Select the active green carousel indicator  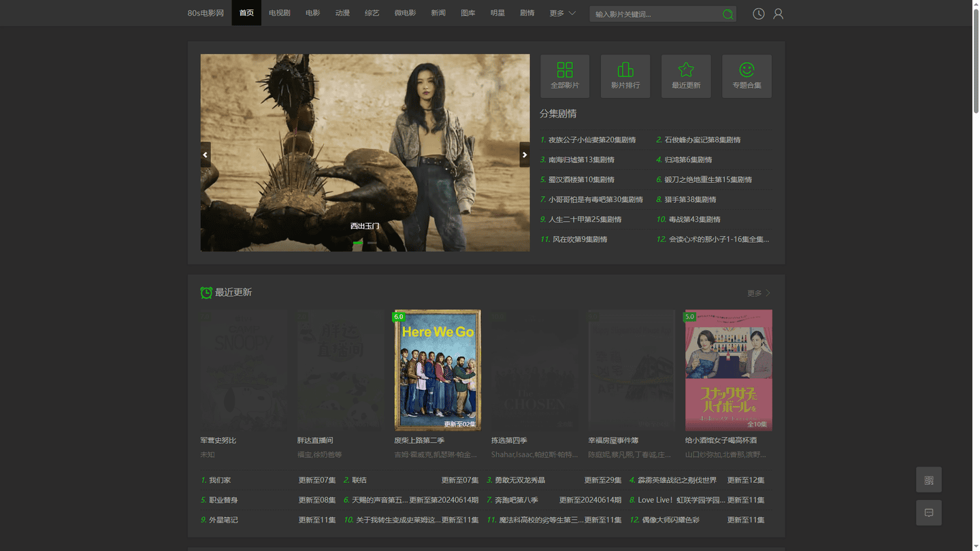pos(358,243)
